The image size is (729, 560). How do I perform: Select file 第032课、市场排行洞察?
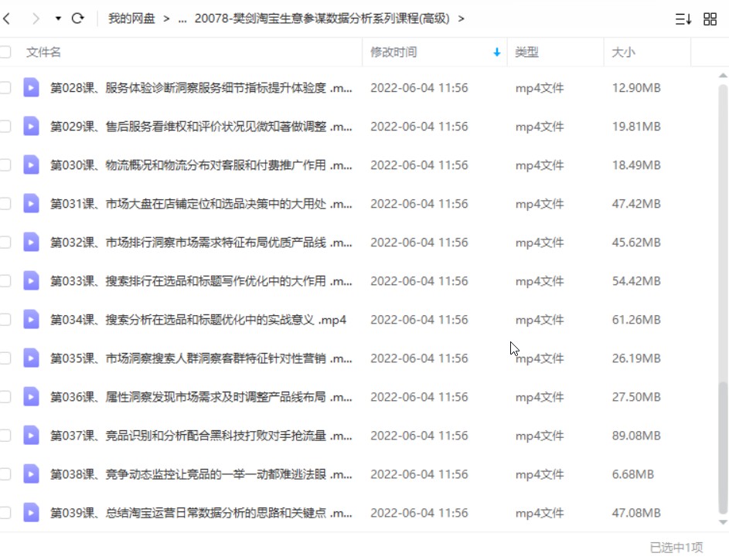[201, 243]
